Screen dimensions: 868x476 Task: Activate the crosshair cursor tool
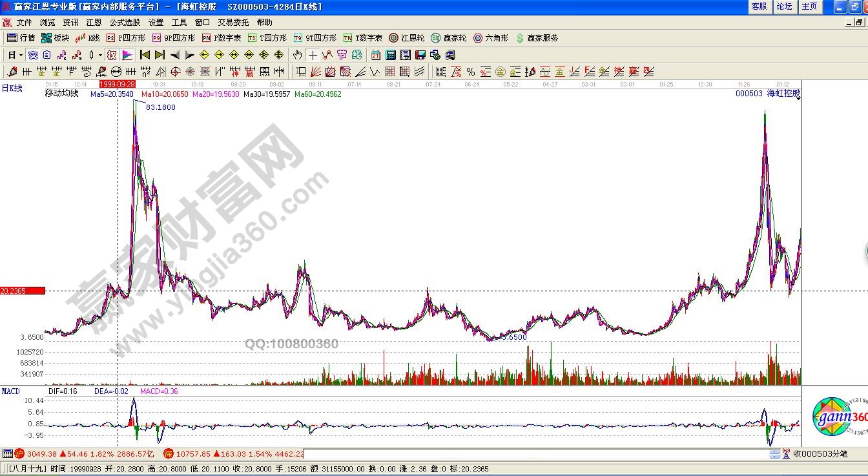(x=313, y=55)
